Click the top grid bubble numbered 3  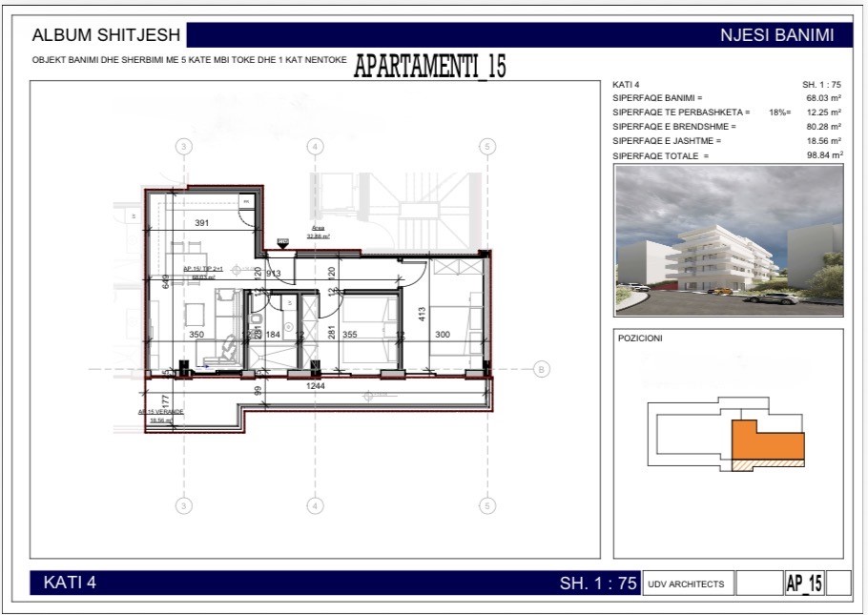click(x=184, y=147)
